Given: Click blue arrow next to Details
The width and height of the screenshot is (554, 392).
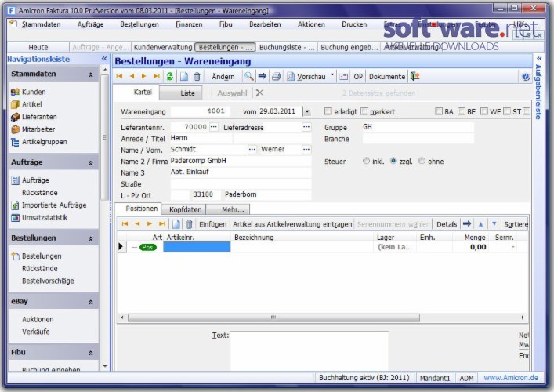Looking at the screenshot, I should click(x=467, y=223).
